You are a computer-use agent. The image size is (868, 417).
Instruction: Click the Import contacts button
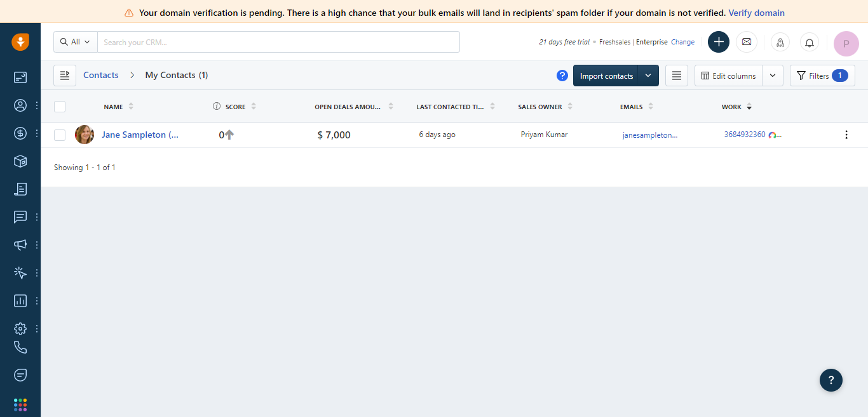tap(606, 76)
